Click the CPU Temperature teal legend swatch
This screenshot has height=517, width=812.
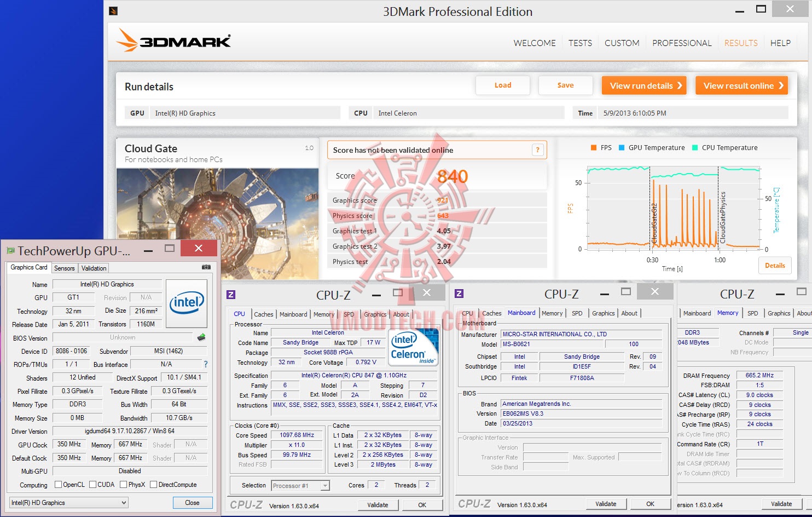[x=695, y=148]
